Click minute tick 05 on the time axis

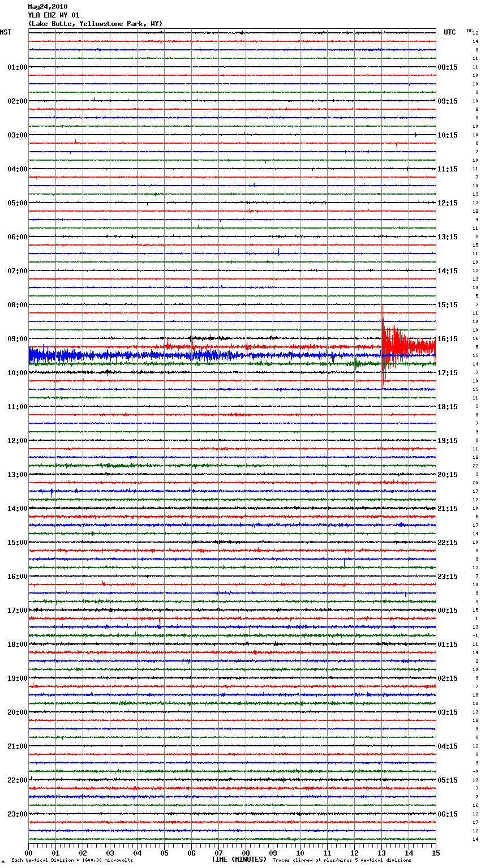pyautogui.click(x=164, y=853)
